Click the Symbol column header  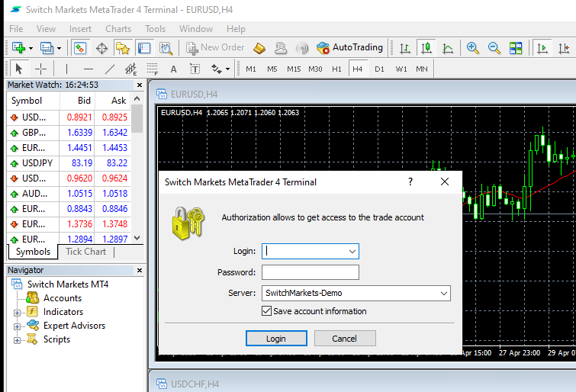coord(33,101)
